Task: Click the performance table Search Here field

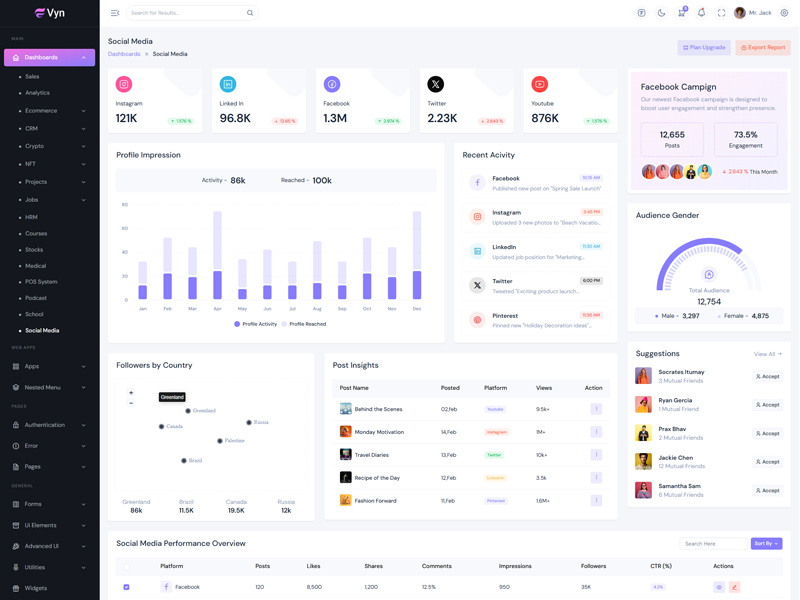Action: [x=712, y=544]
